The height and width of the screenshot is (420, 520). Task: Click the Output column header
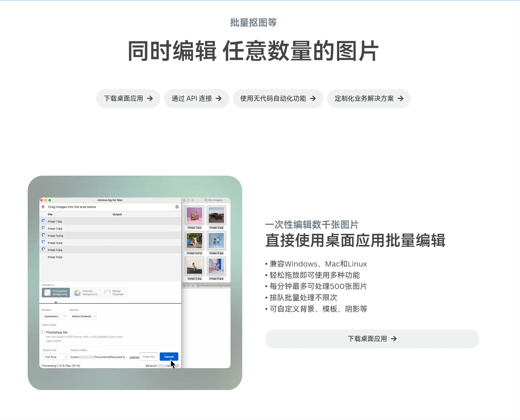coord(117,214)
